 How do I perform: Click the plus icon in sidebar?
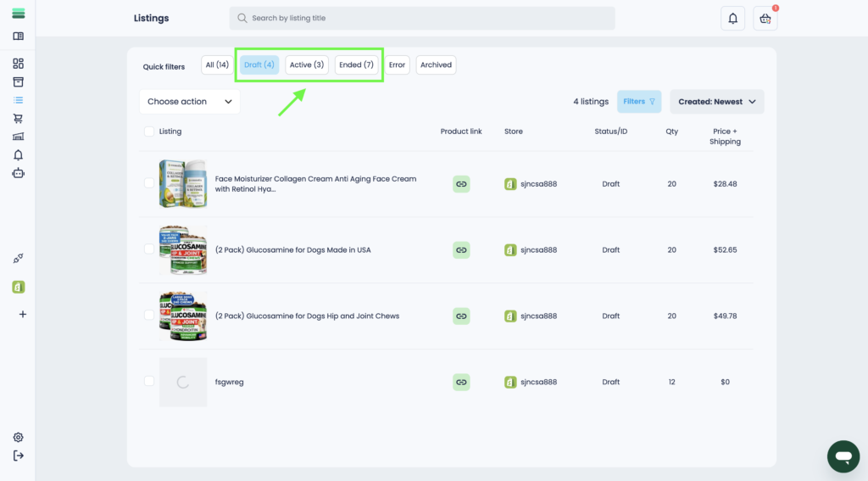click(x=22, y=314)
